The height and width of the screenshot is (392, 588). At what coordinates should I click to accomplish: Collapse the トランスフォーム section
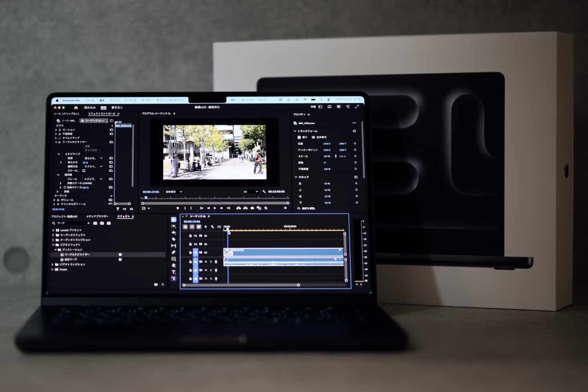pyautogui.click(x=295, y=131)
